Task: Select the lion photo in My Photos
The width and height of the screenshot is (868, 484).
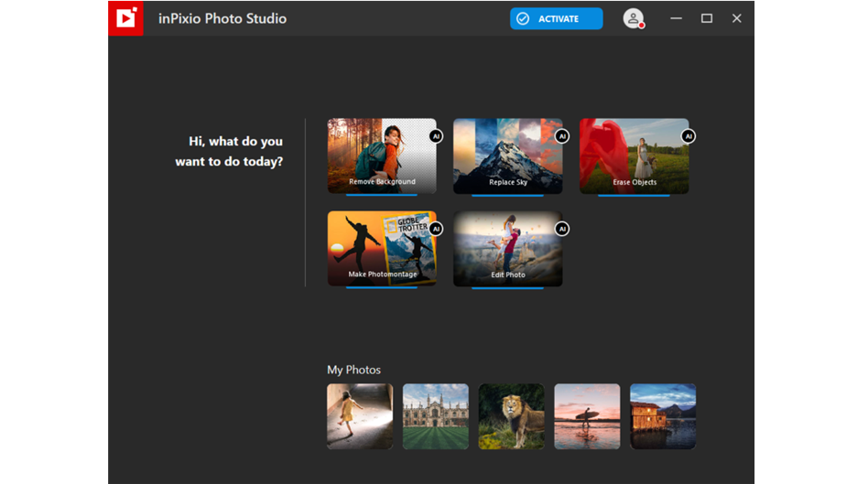Action: pos(512,416)
